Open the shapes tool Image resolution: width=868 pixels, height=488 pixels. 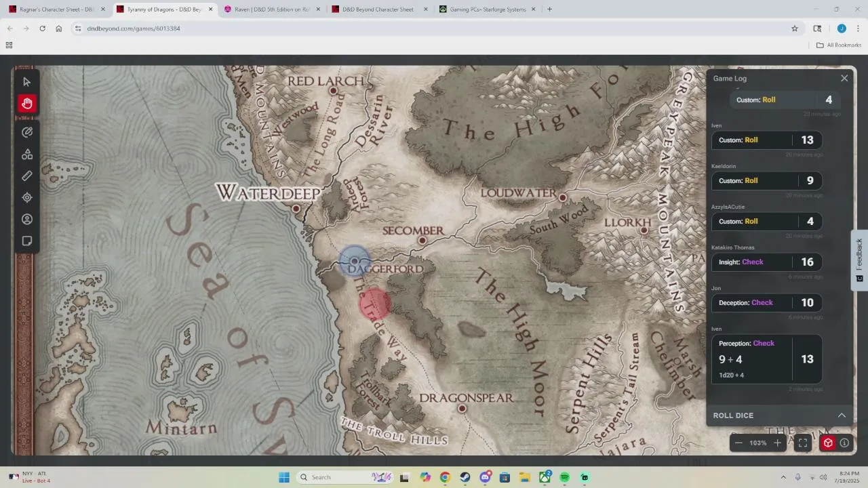[27, 155]
